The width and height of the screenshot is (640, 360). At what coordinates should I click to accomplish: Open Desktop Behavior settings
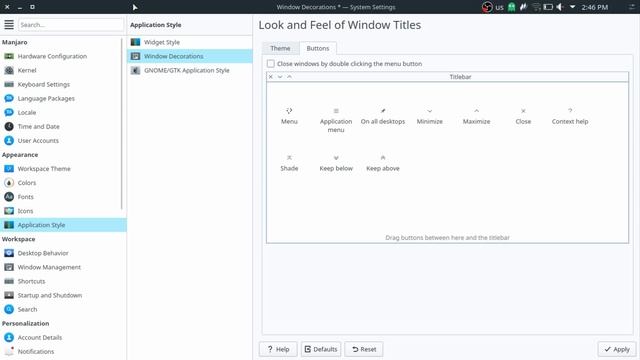pos(63,253)
